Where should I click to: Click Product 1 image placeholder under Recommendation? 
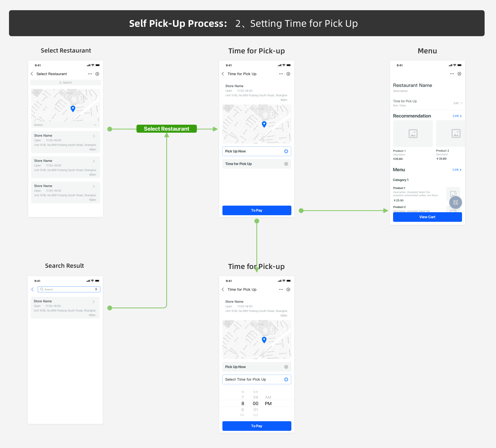click(413, 134)
